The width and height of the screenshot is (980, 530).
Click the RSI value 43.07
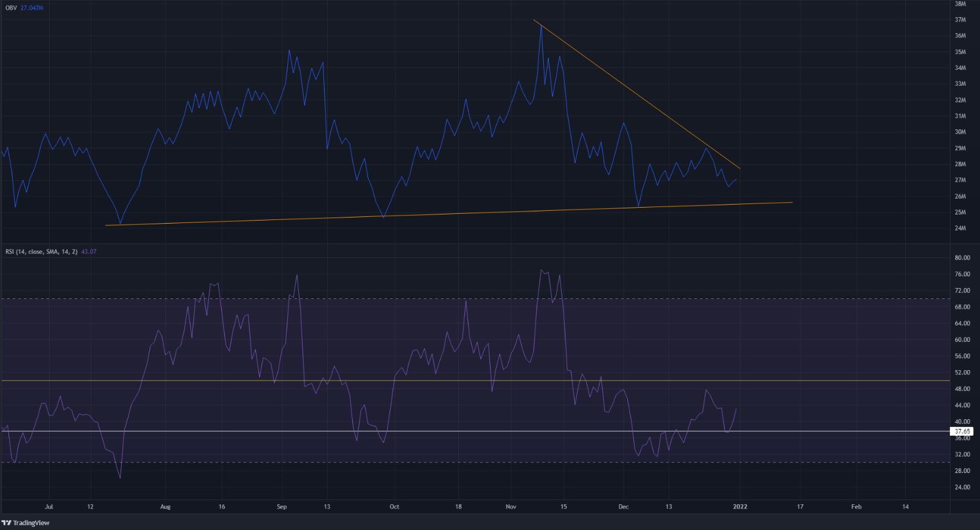88,252
